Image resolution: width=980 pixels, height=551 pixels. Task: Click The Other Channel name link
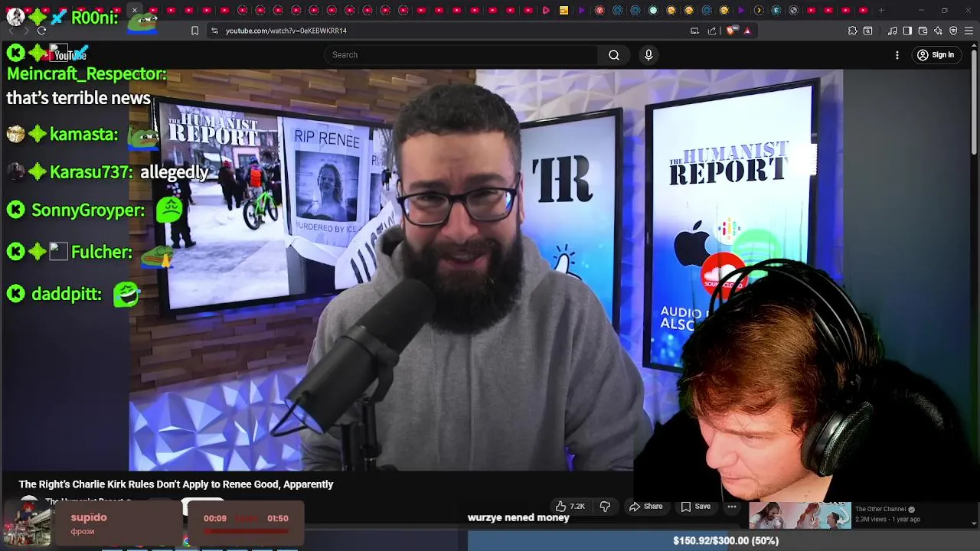[x=880, y=509]
